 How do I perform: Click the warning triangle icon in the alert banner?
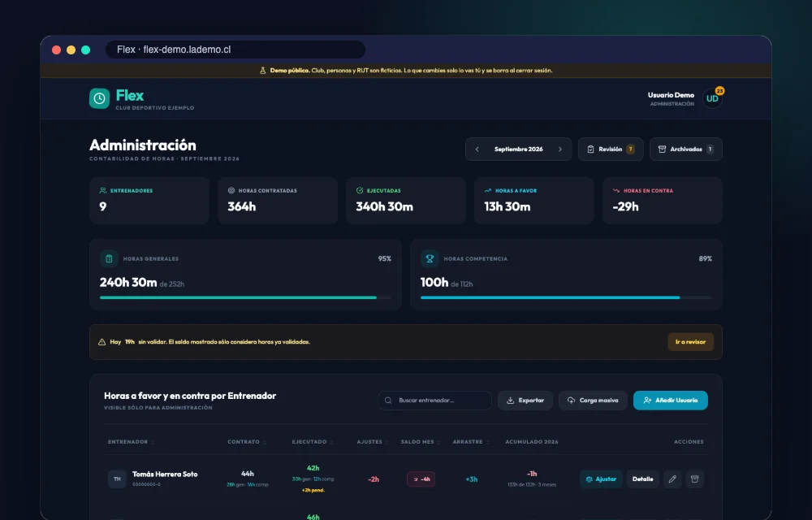tap(102, 342)
